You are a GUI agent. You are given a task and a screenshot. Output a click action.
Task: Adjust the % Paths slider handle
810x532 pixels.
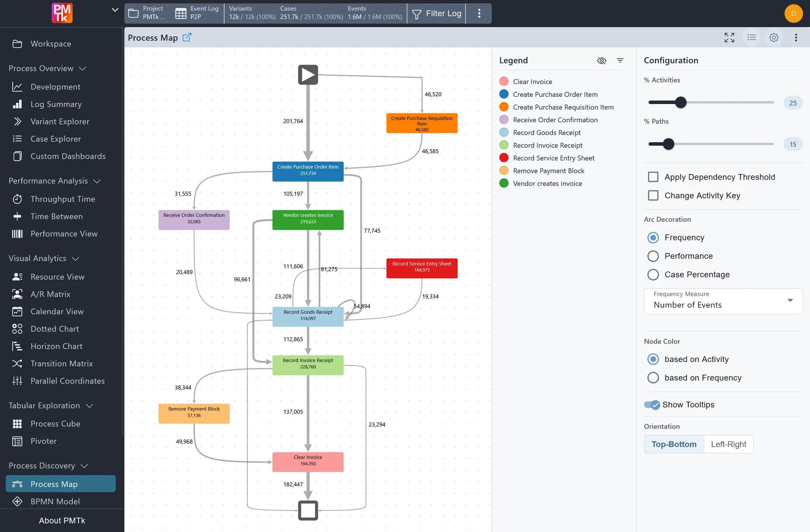pyautogui.click(x=668, y=144)
